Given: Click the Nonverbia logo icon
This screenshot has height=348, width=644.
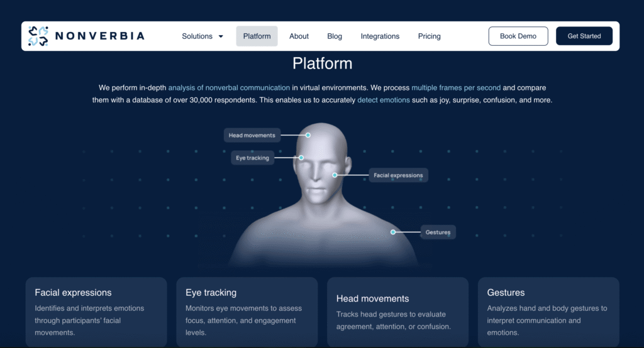Looking at the screenshot, I should coord(38,36).
